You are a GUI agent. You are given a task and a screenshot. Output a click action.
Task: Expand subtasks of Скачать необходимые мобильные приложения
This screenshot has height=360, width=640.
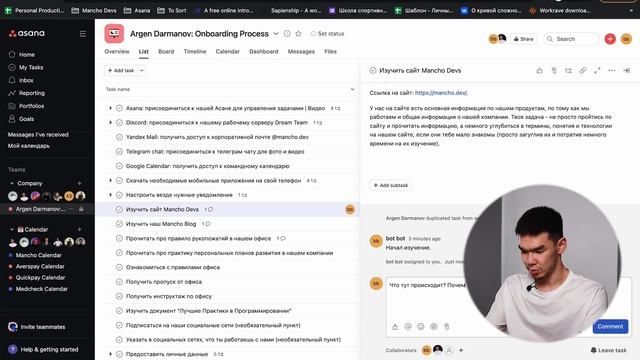[x=110, y=180]
